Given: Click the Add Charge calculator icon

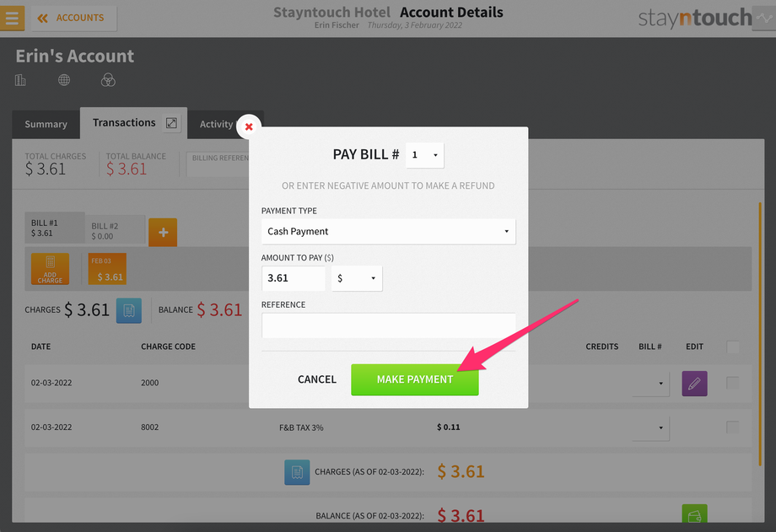Looking at the screenshot, I should point(50,269).
